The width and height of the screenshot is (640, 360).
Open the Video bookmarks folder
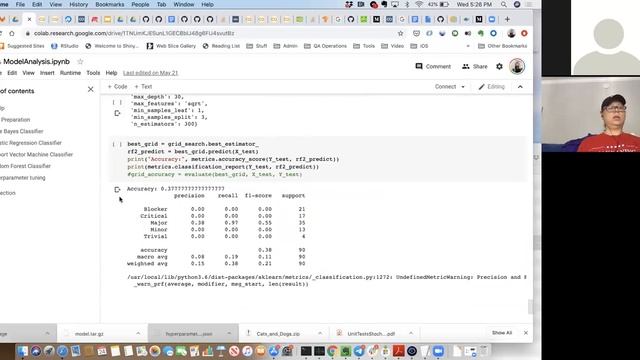point(392,46)
